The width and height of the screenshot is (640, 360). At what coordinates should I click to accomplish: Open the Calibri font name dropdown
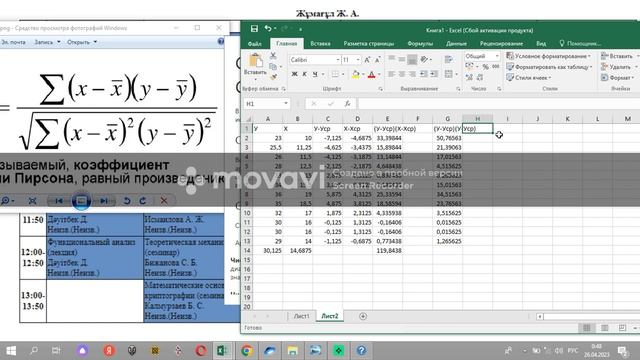pos(338,60)
